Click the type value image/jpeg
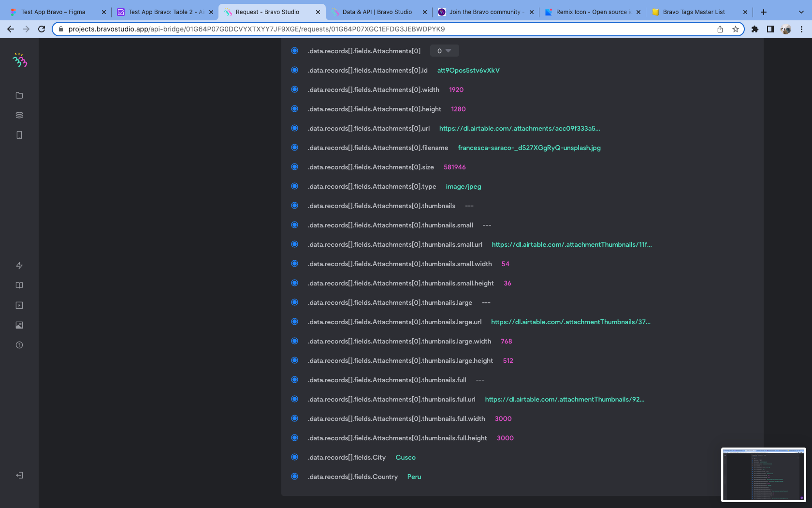 (464, 186)
